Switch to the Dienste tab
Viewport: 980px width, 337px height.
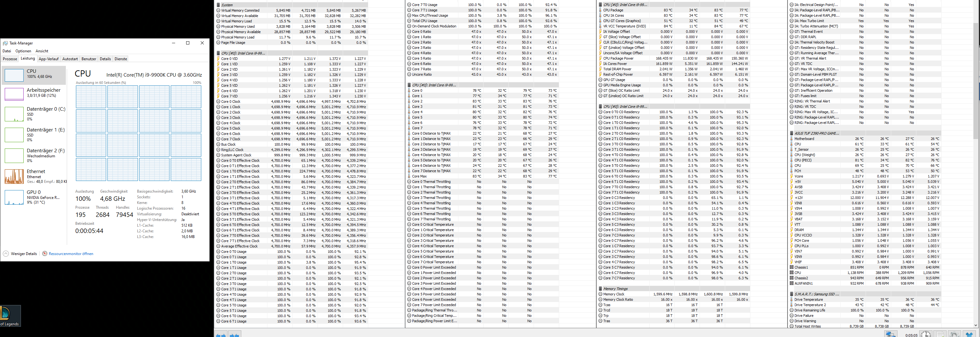click(x=121, y=59)
